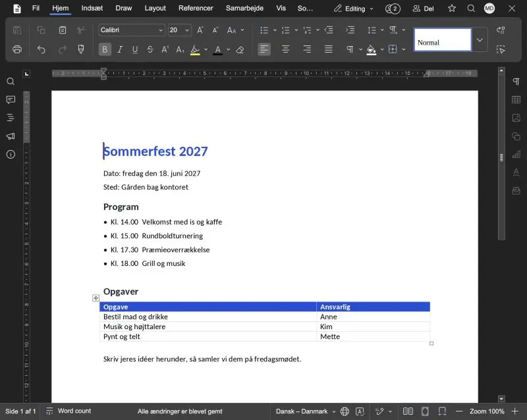Click the font color swatch
Screen dimensions: 527x420
pos(218,50)
